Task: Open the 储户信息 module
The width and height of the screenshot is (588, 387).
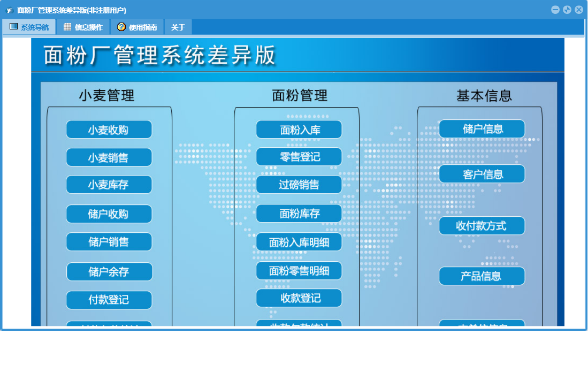Action: [x=482, y=129]
